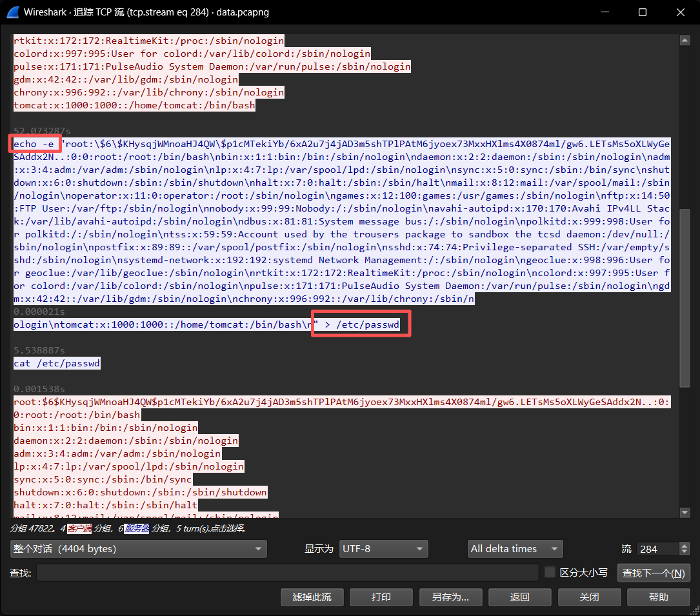Open the 整个对话 (4404 bytes) dropdown
This screenshot has width=700, height=616.
[139, 549]
